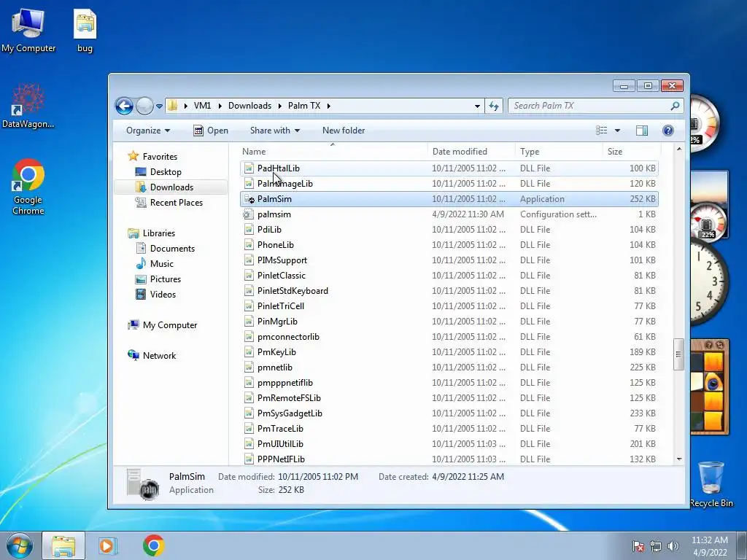Click the scroll down arrow of file list
This screenshot has width=747, height=560.
pos(679,459)
